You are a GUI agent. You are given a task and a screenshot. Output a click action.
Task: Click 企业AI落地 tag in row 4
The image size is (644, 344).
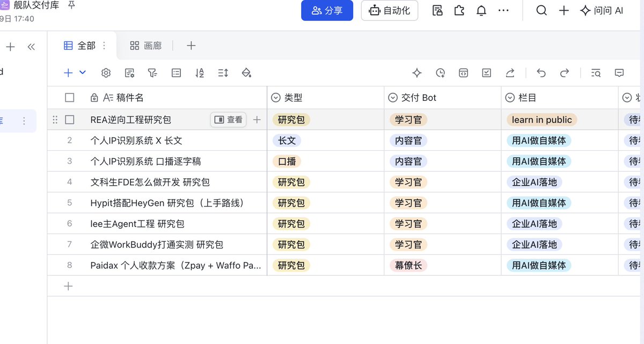[534, 182]
